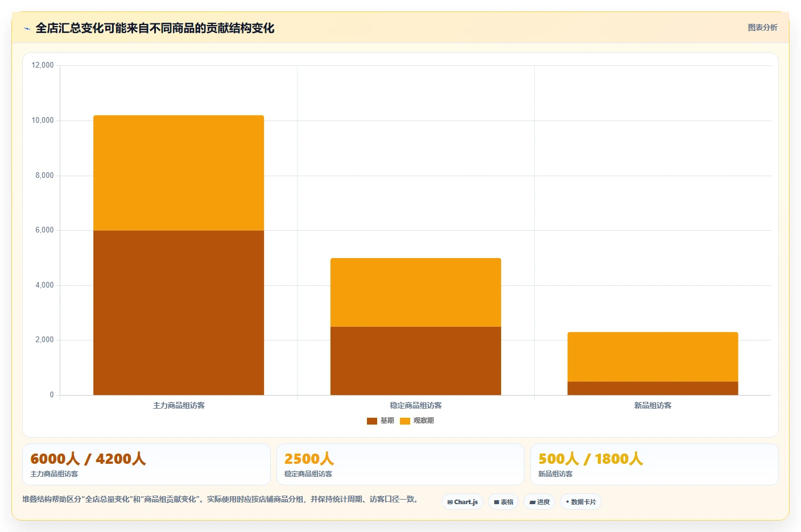Click the 观察期 segment of the 稳定商品组访客 bar
The width and height of the screenshot is (801, 532).
coord(416,292)
